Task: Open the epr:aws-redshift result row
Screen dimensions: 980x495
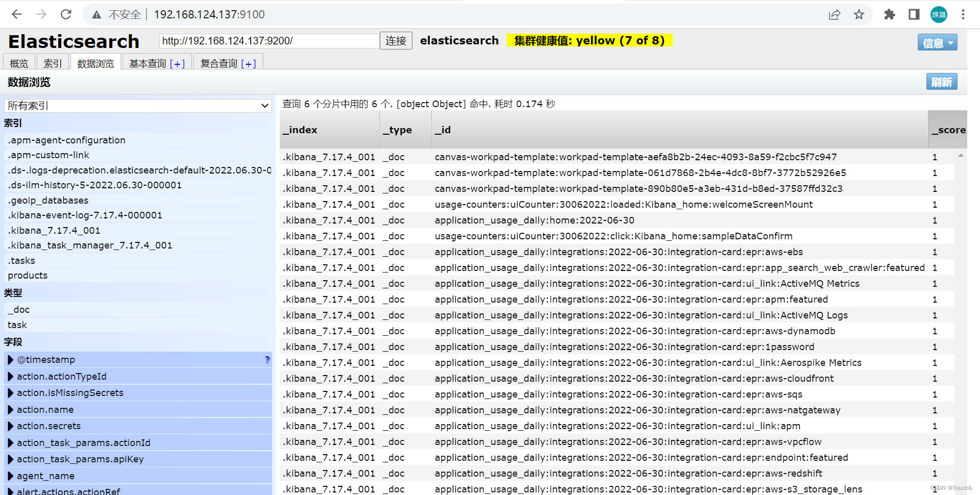Action: pos(617,473)
